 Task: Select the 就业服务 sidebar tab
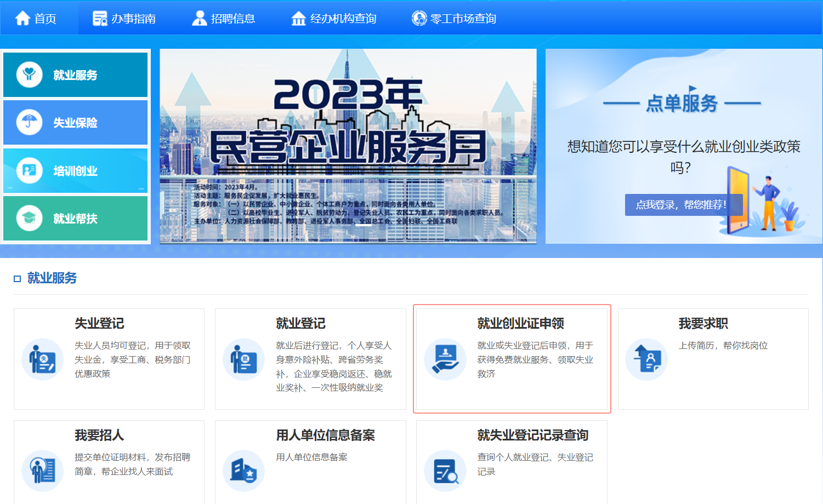point(76,75)
